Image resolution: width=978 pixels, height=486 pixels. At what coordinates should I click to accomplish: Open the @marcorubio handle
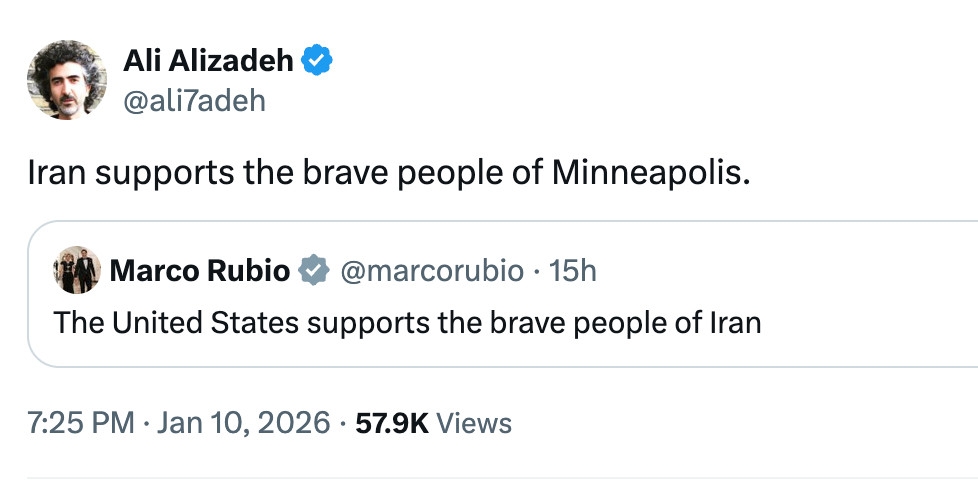432,270
